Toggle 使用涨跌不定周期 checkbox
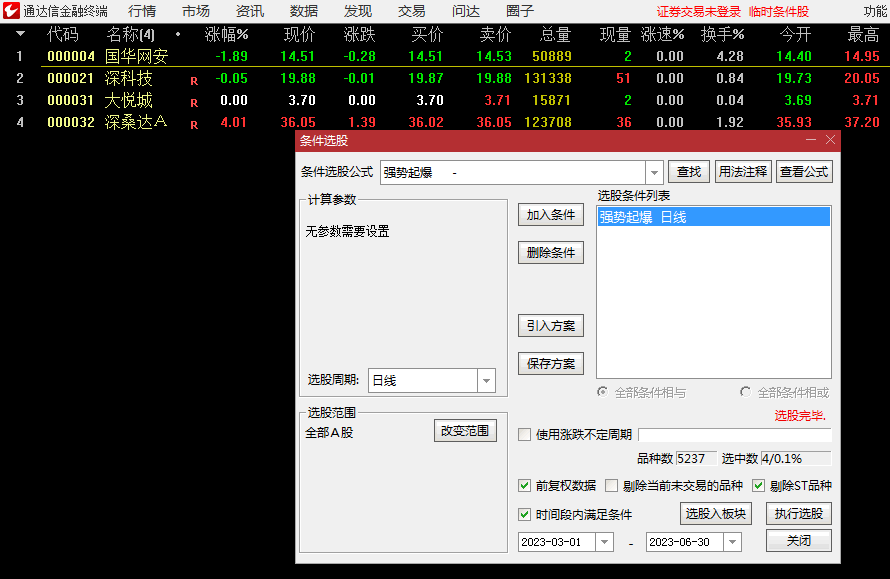890x579 pixels. coord(524,435)
